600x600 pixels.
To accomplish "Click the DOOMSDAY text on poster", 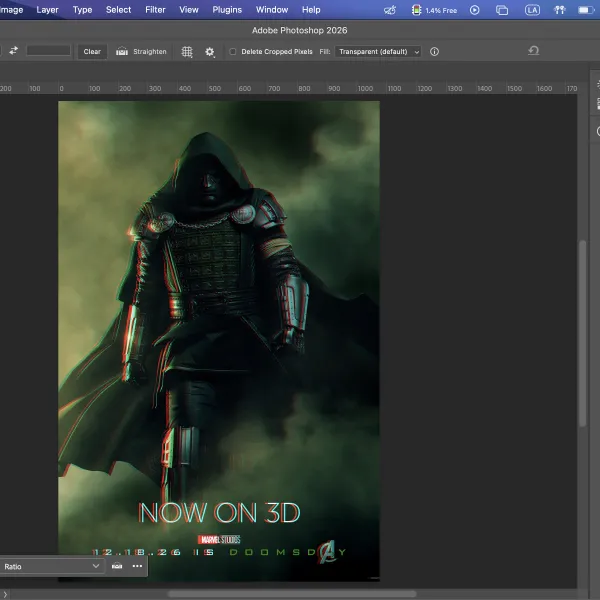I will tap(288, 552).
